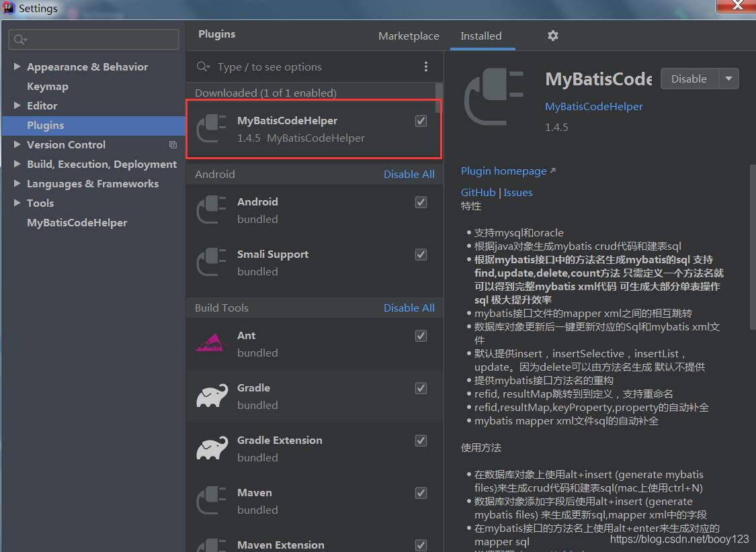This screenshot has height=552, width=756.
Task: Select the Smali Support plugin icon
Action: (212, 262)
